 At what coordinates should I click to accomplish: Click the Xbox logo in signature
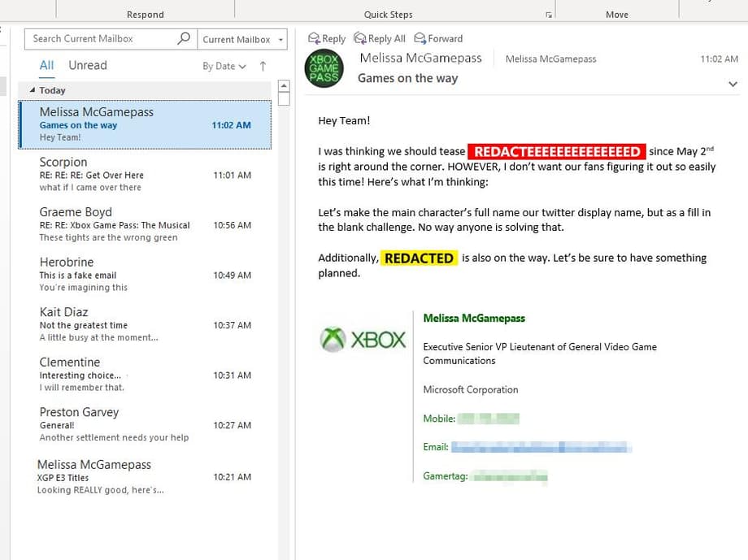(x=363, y=340)
